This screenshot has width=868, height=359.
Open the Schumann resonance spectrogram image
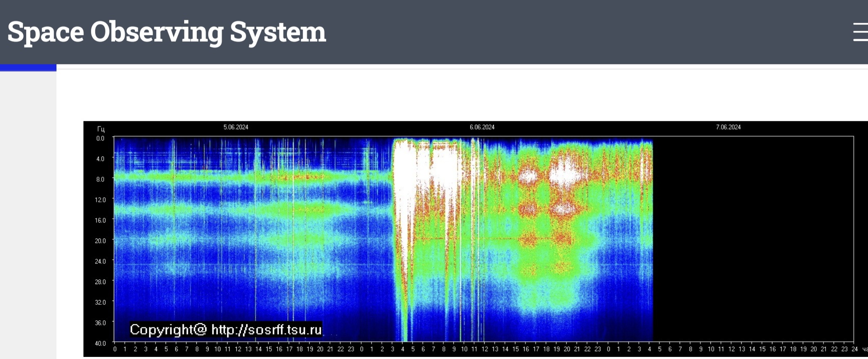click(476, 239)
